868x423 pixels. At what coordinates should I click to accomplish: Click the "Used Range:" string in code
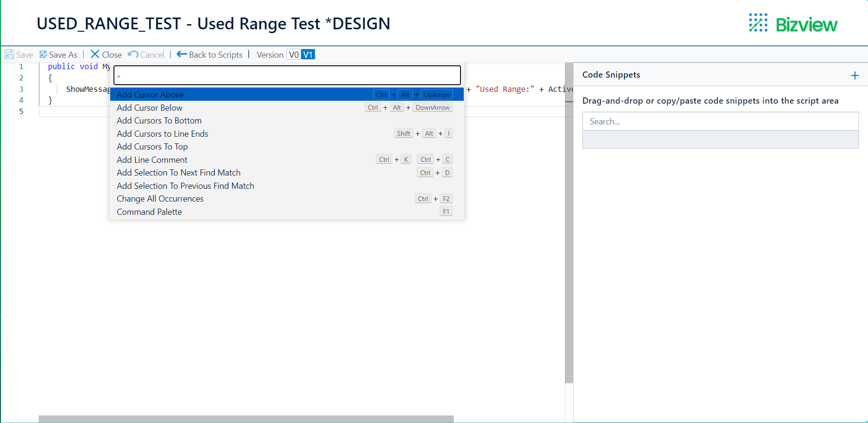pyautogui.click(x=505, y=89)
